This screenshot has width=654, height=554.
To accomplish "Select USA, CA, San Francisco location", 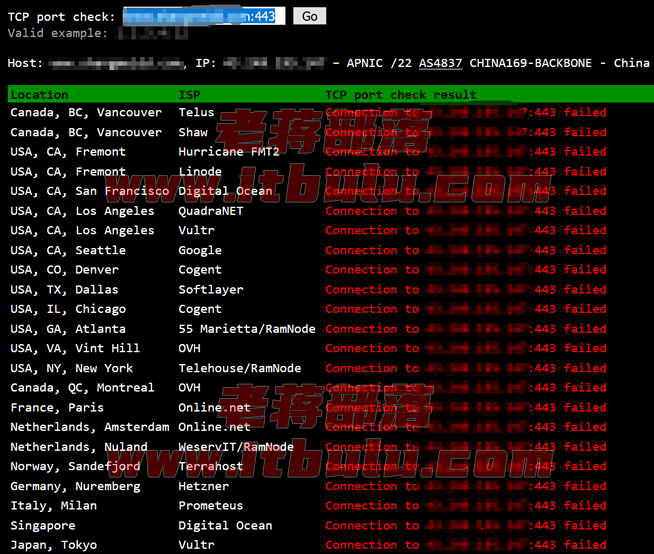I will 90,191.
